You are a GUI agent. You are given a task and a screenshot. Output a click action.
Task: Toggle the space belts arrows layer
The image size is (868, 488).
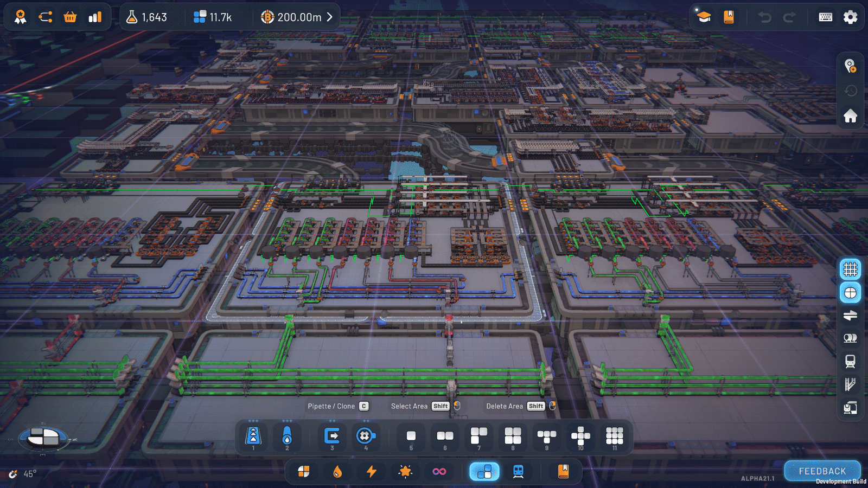point(850,316)
